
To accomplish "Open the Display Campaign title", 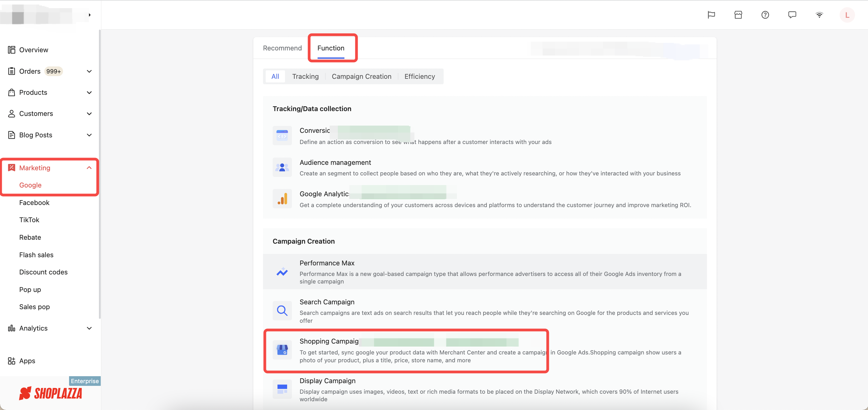I will 328,381.
